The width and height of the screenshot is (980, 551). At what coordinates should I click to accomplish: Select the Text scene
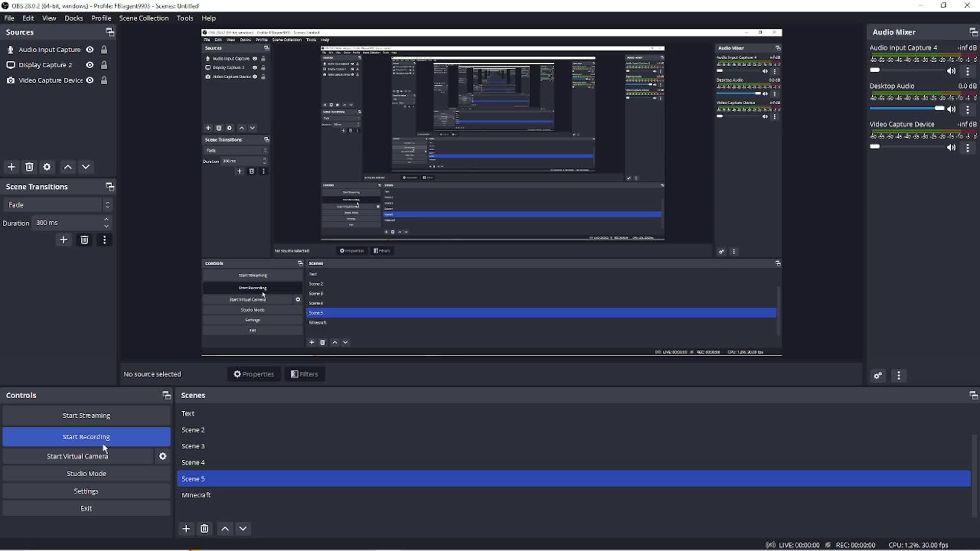[x=574, y=413]
